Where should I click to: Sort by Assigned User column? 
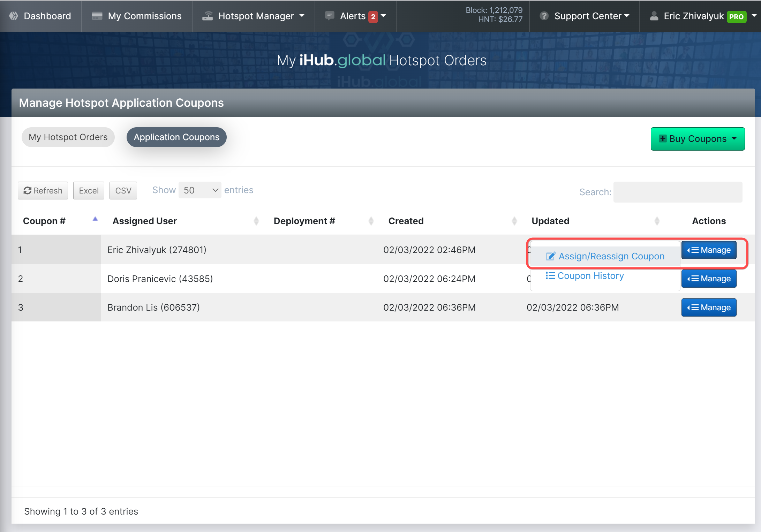coord(145,221)
